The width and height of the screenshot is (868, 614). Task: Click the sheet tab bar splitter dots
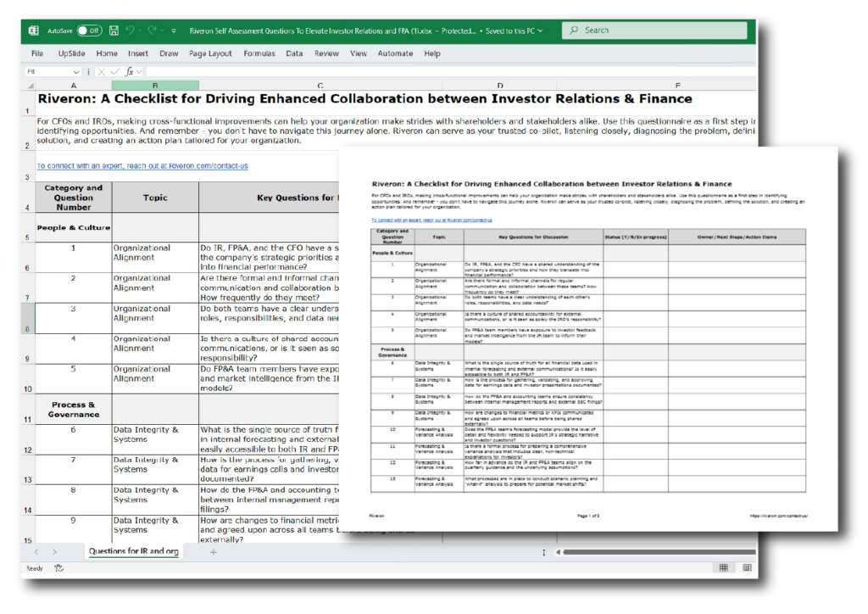click(x=543, y=553)
